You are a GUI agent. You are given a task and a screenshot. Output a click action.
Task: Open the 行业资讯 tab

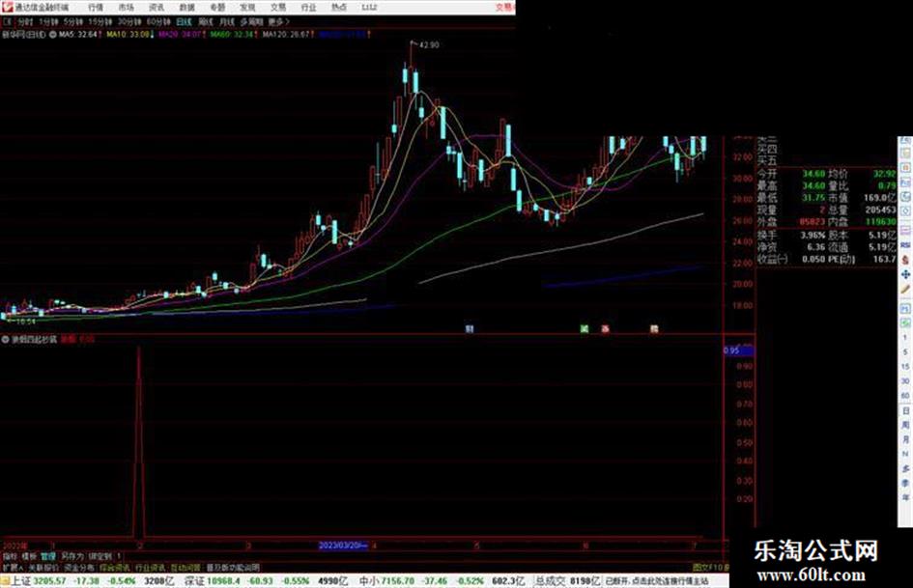[x=150, y=567]
